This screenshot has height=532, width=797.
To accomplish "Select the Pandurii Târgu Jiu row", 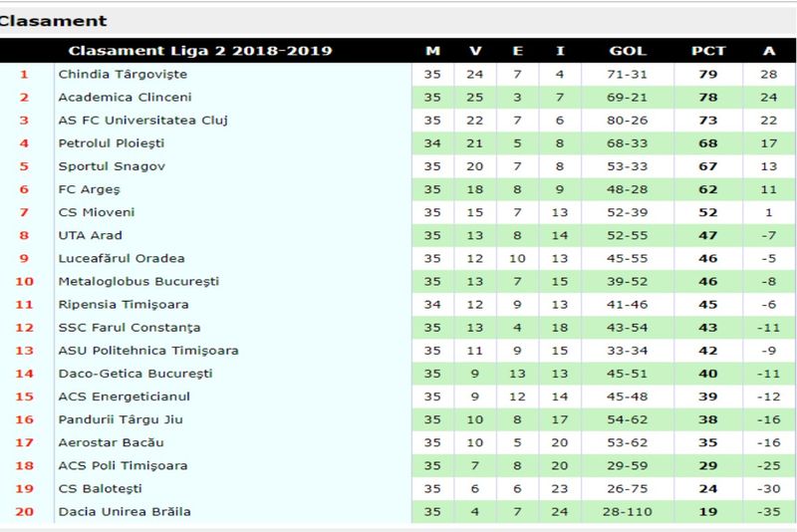I will 124,419.
